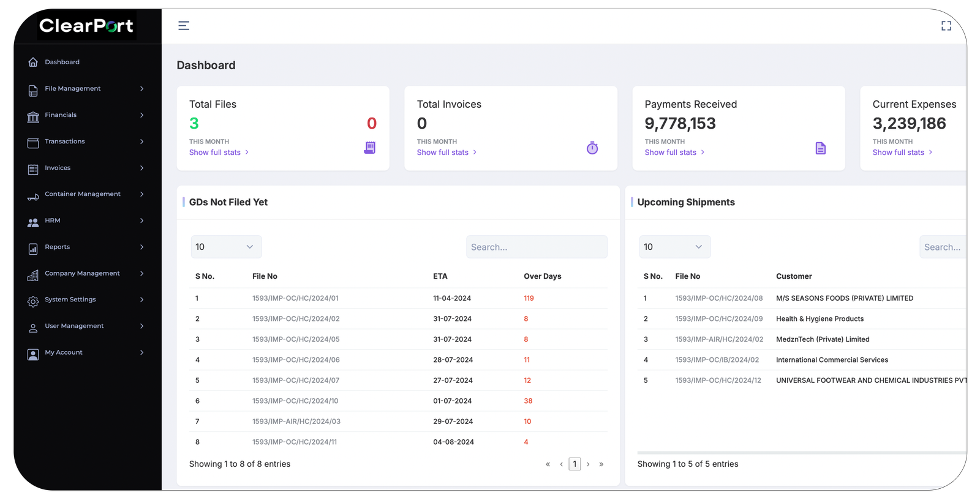This screenshot has width=980, height=498.
Task: Go to last page in GDs pagination
Action: 601,464
